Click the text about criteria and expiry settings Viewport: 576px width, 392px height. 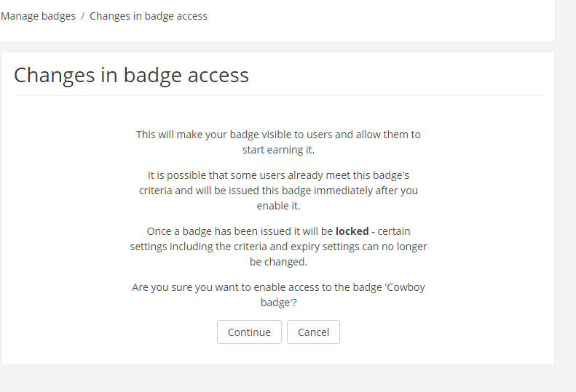coord(278,247)
